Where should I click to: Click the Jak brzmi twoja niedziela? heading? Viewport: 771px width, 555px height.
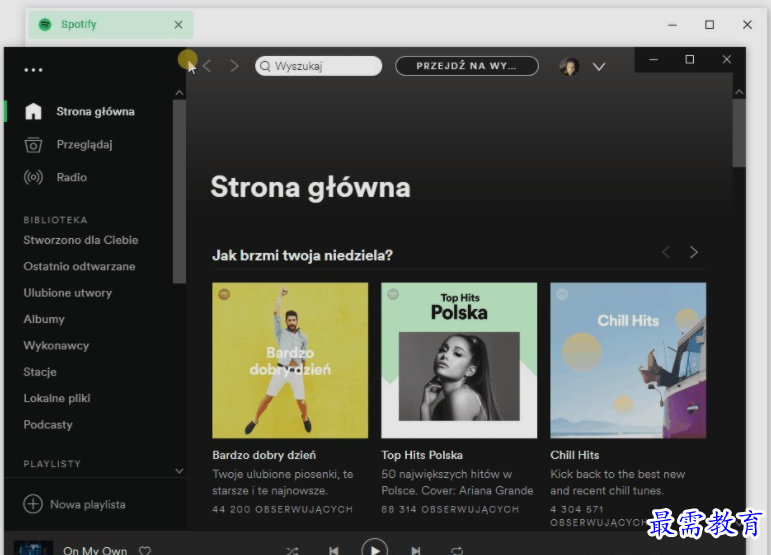pos(302,256)
